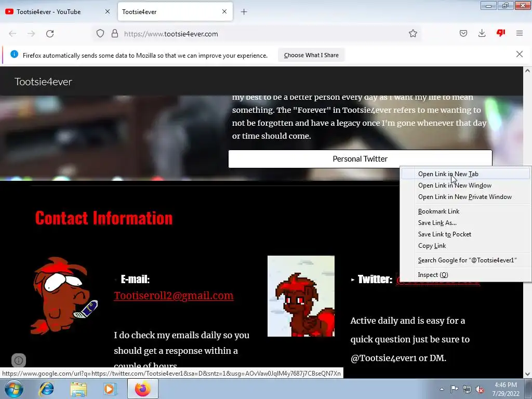Go back to the previous page

click(x=12, y=34)
